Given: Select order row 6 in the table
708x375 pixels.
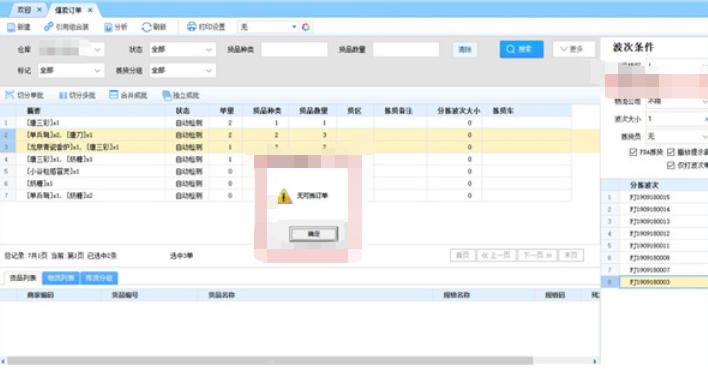Looking at the screenshot, I should tap(285, 184).
